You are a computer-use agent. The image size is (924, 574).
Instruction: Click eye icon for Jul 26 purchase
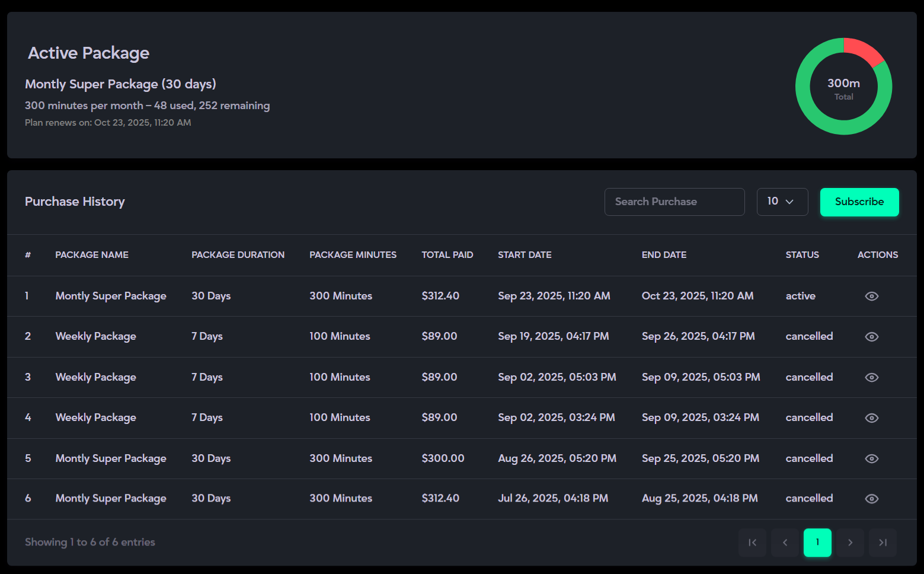(871, 499)
